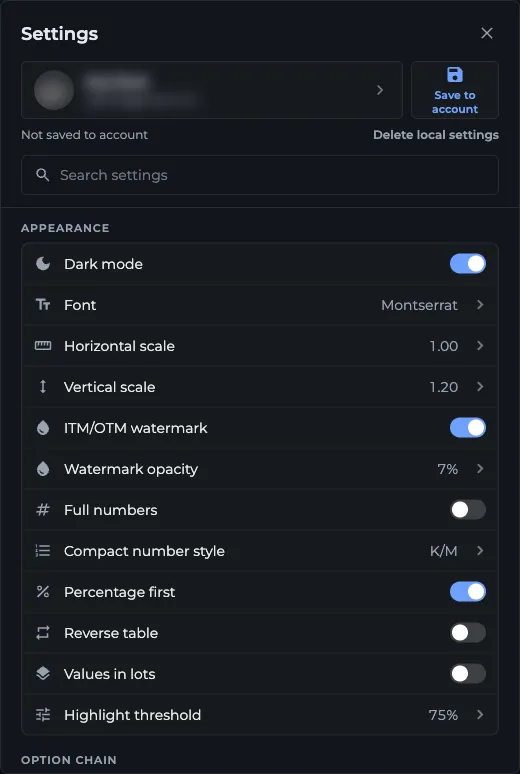The image size is (520, 774).
Task: Click the Vertical scale label
Action: (109, 387)
